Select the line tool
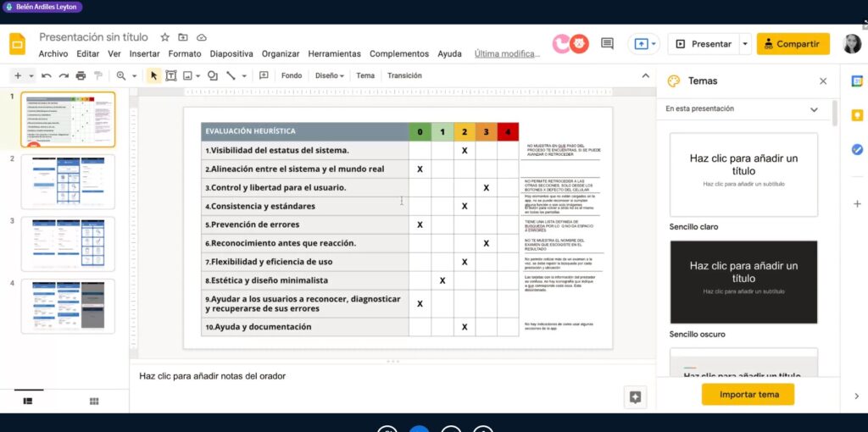This screenshot has width=868, height=432. 231,75
